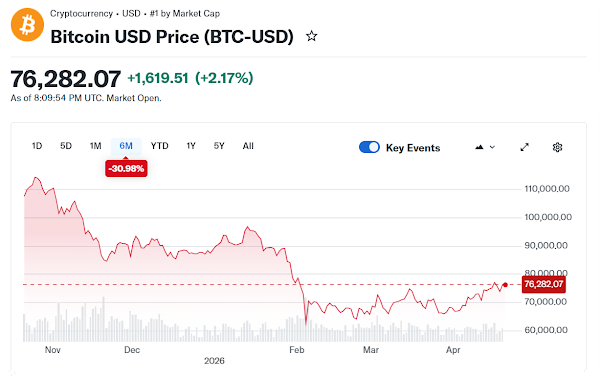Image resolution: width=600 pixels, height=378 pixels.
Task: Switch to the 1M range
Action: pyautogui.click(x=95, y=146)
